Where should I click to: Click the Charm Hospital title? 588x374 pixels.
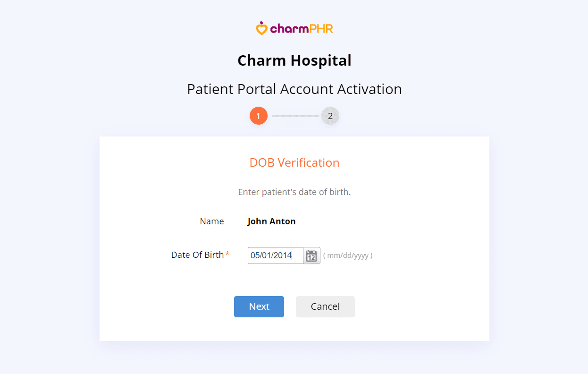click(294, 60)
